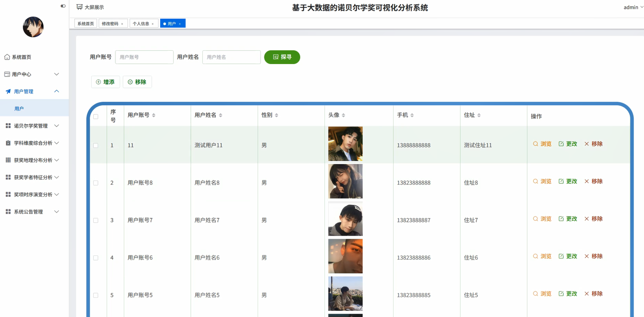
Task: Click the 诺贝尔学奖管理 grid icon
Action: (8, 126)
